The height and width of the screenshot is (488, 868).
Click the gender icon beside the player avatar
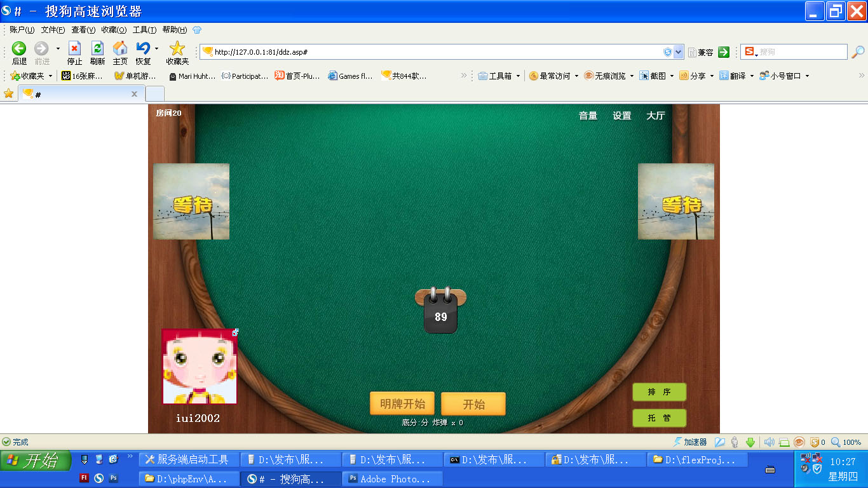[x=235, y=332]
